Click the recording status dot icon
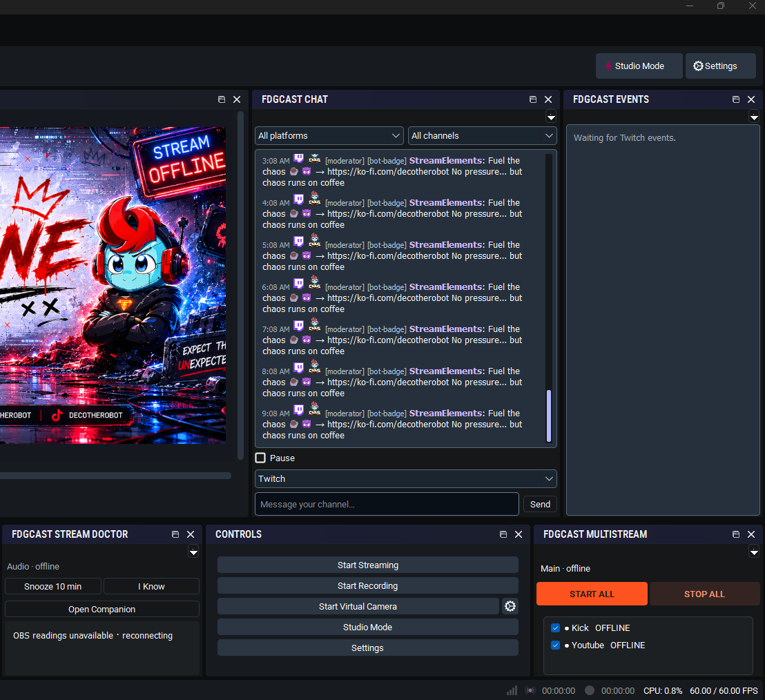 pos(590,690)
